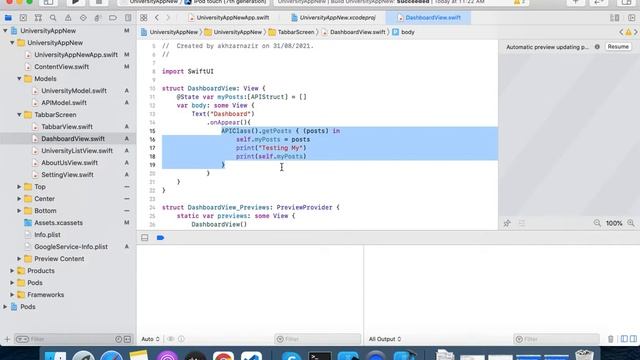Open the Breakpoint navigator
The width and height of the screenshot is (640, 360).
[x=113, y=18]
